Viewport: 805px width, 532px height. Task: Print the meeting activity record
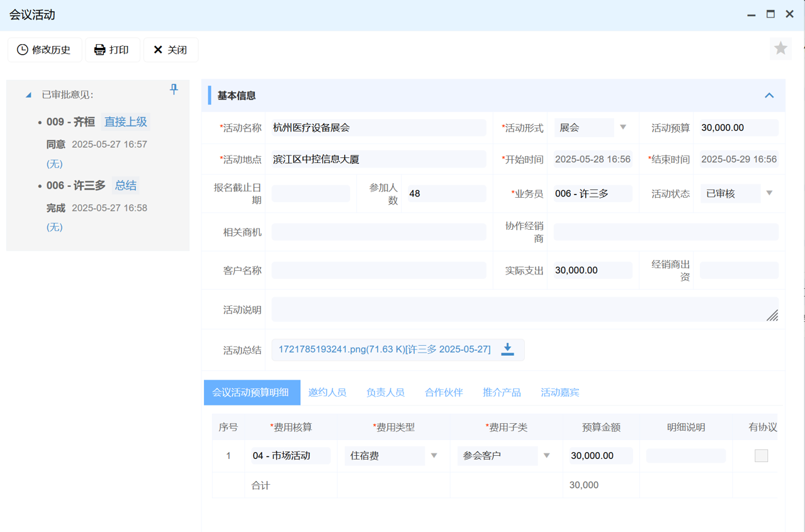point(112,50)
